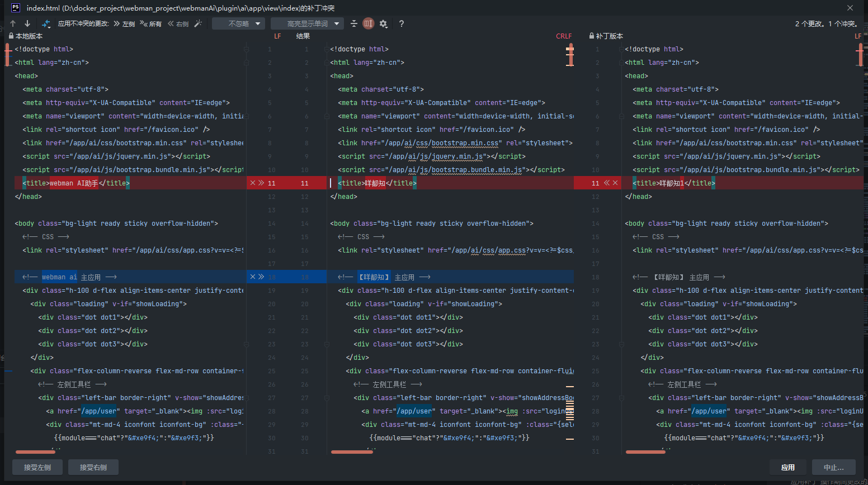Click 接受左侧 button
The image size is (868, 485).
(37, 467)
